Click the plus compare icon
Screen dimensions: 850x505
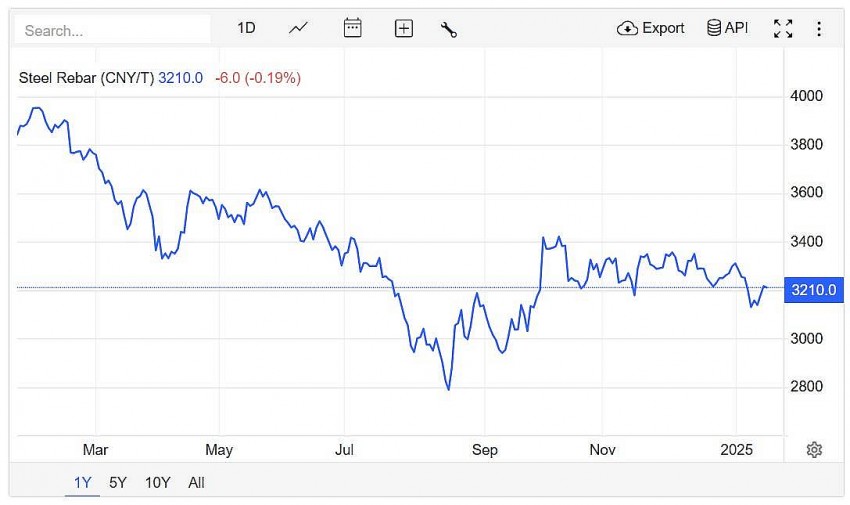point(403,28)
